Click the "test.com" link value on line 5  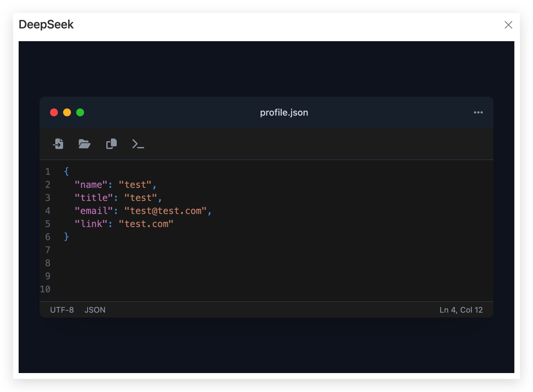(x=146, y=224)
